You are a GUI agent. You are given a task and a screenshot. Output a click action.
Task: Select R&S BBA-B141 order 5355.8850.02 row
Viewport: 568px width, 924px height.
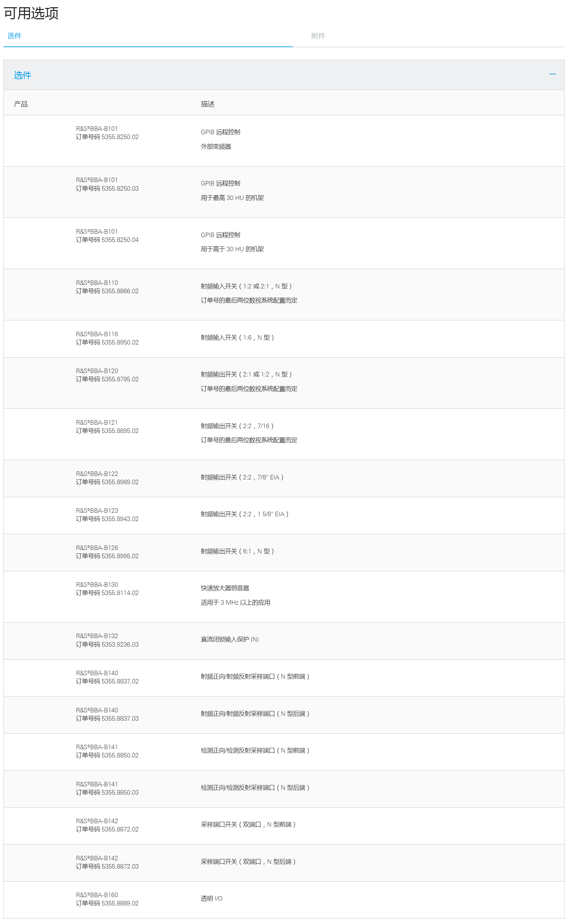click(284, 752)
